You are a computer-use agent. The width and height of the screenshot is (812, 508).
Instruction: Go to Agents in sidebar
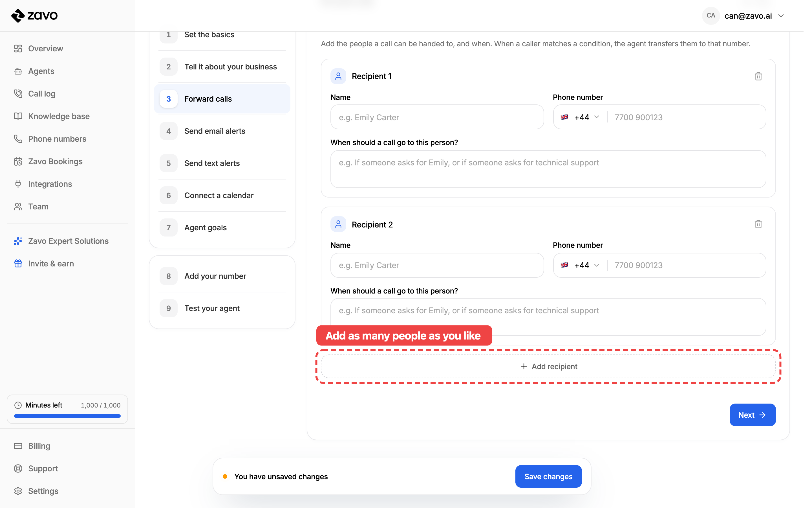tap(41, 71)
